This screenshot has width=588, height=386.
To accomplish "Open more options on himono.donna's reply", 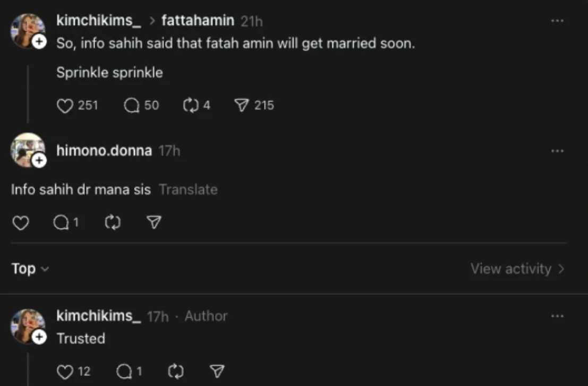I will click(x=557, y=151).
